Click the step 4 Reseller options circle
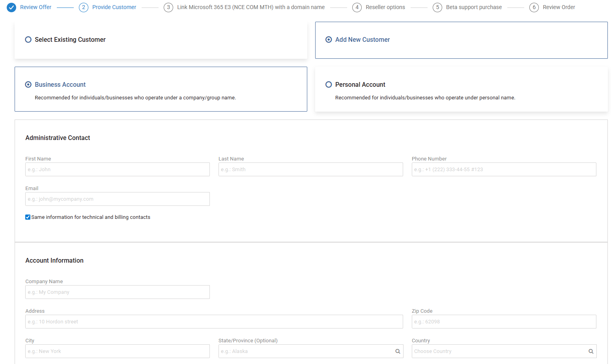 coord(357,7)
